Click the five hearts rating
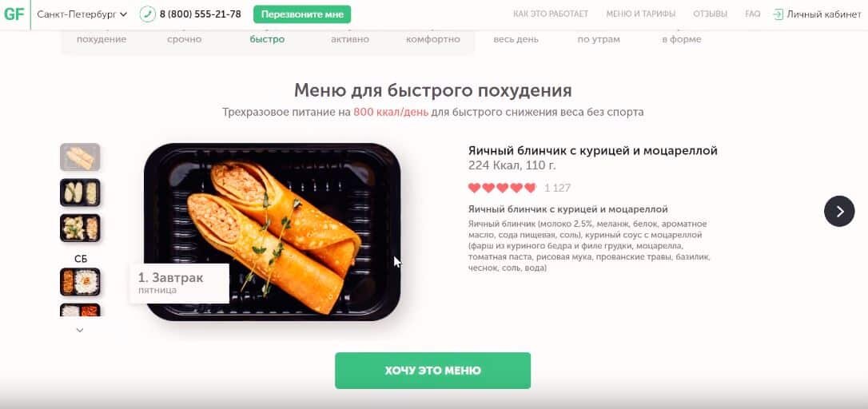The image size is (868, 409). pos(502,188)
